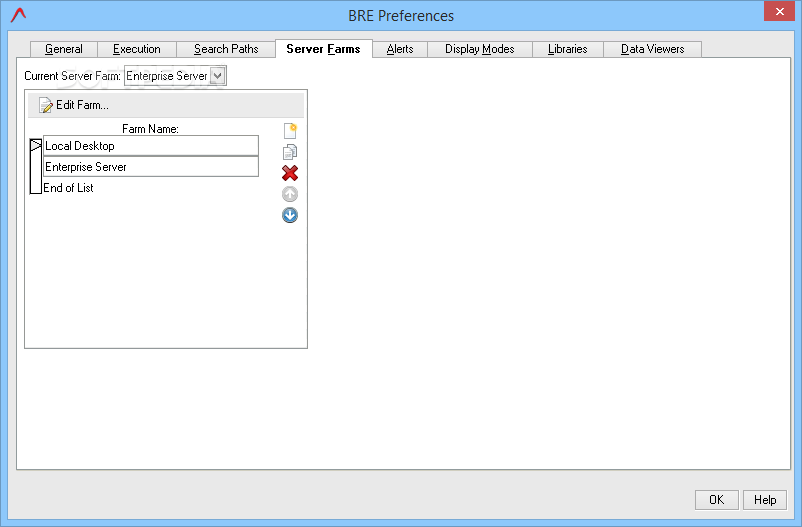Close the BRE Preferences dialog
This screenshot has height=527, width=802.
click(x=779, y=11)
